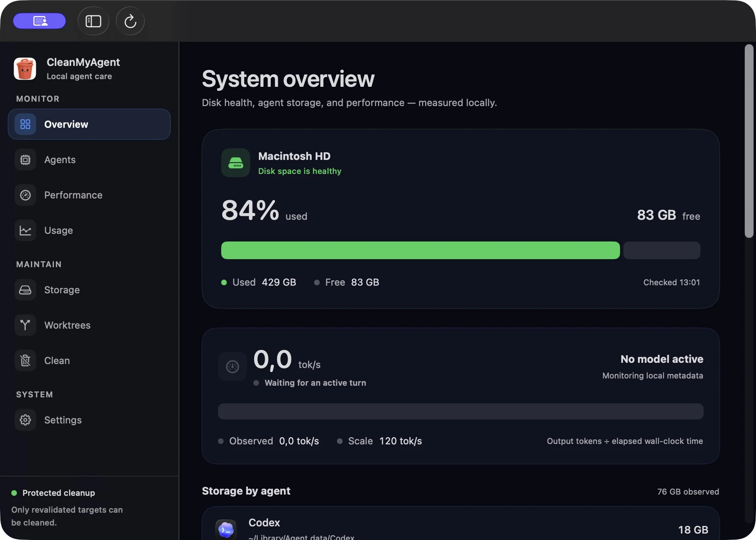Click the Codex agent icon
756x540 pixels.
(226, 530)
